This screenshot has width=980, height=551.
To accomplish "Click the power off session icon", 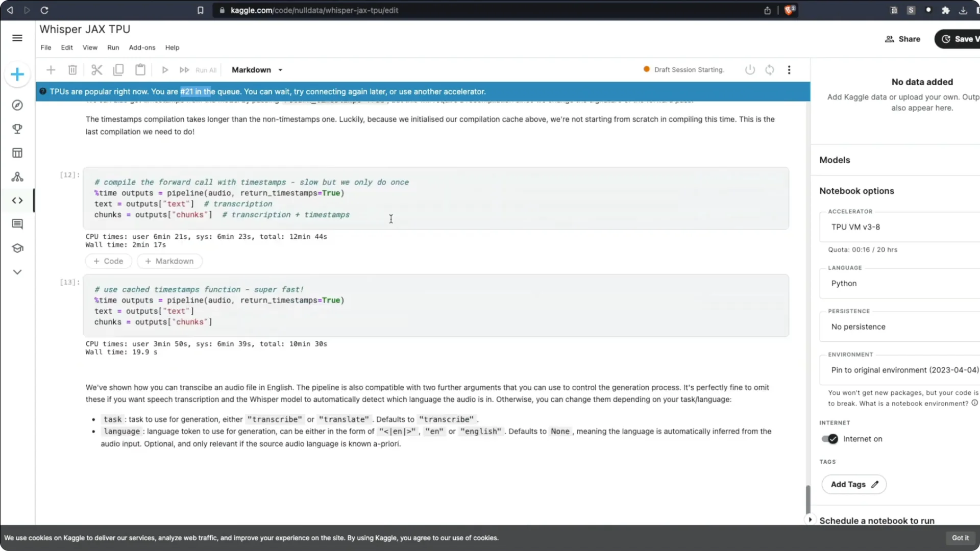I will point(750,70).
